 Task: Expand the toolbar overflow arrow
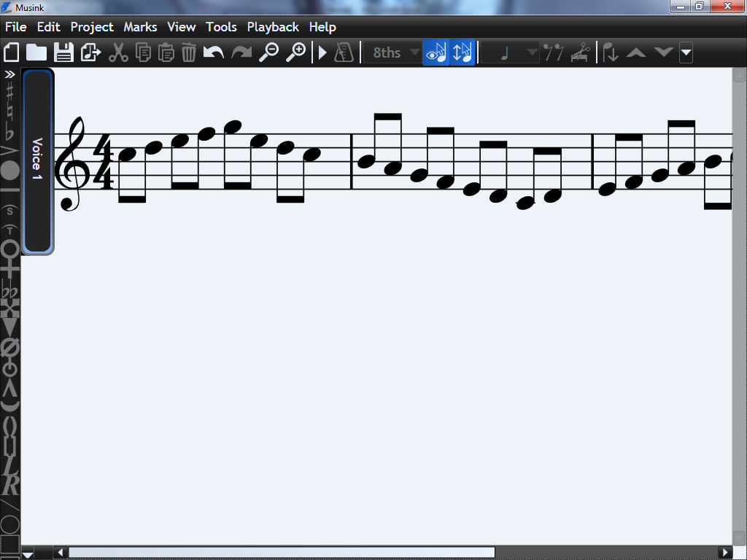click(686, 52)
